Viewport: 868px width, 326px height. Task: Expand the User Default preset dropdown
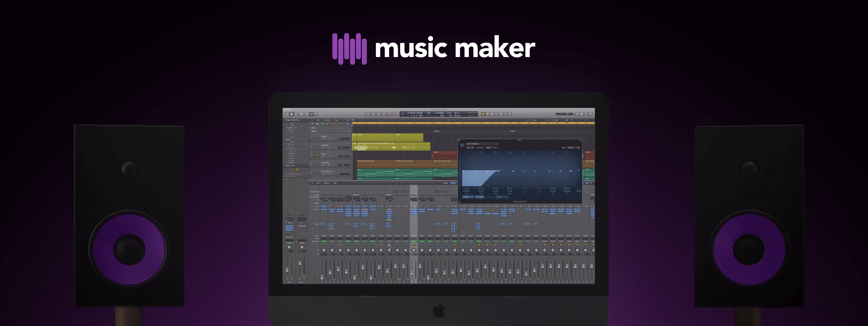pyautogui.click(x=482, y=144)
